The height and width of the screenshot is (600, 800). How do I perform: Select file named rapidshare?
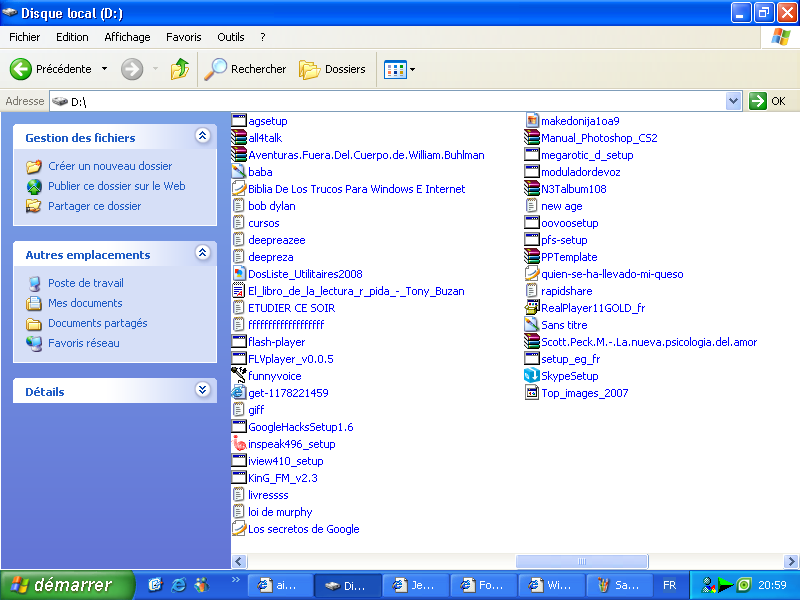pyautogui.click(x=566, y=291)
